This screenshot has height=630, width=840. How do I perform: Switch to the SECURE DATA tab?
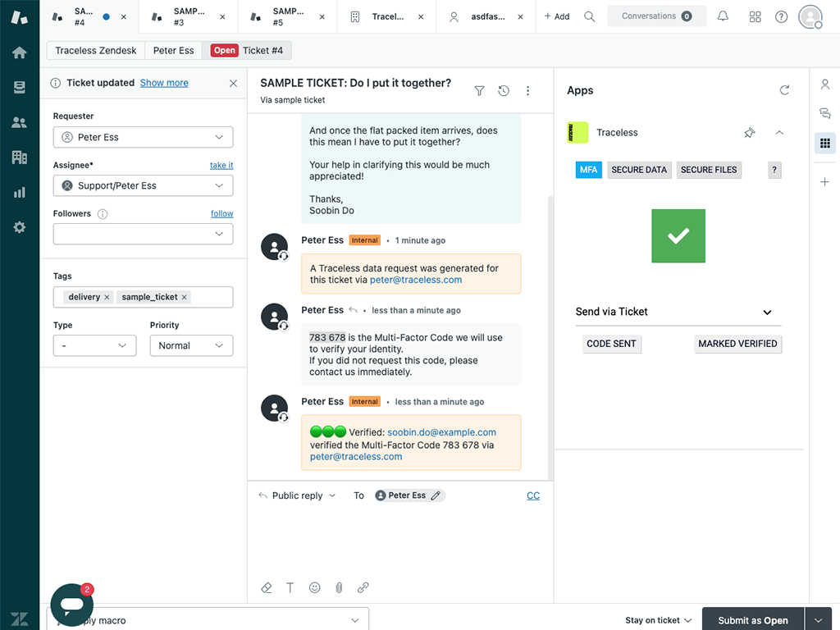(x=639, y=170)
